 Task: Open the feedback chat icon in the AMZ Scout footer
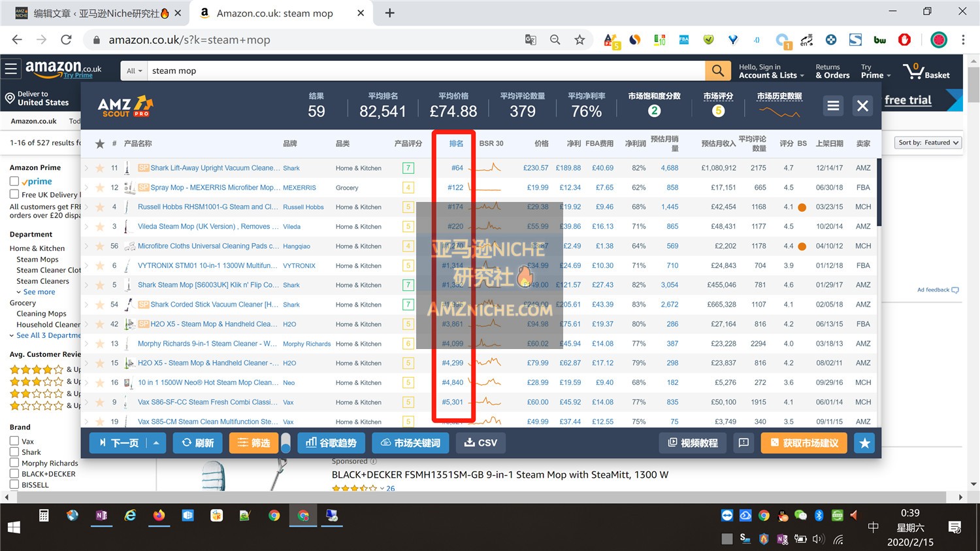click(x=743, y=443)
